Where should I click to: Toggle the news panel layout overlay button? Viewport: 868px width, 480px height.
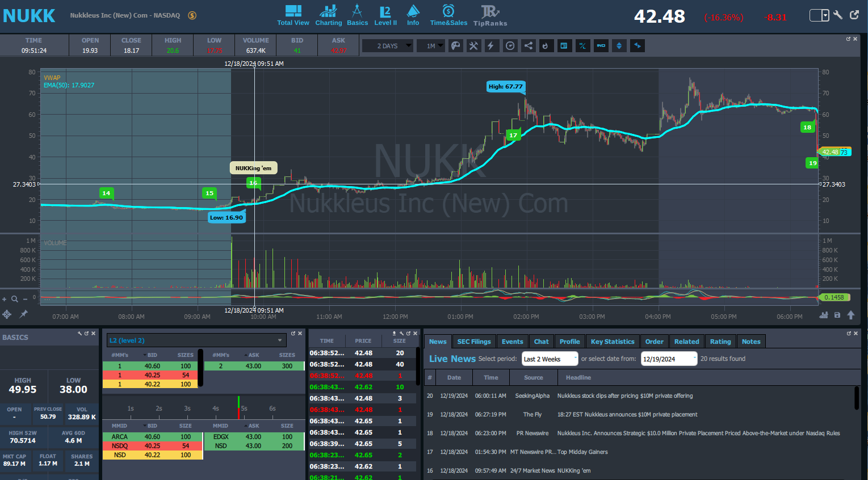click(x=564, y=46)
